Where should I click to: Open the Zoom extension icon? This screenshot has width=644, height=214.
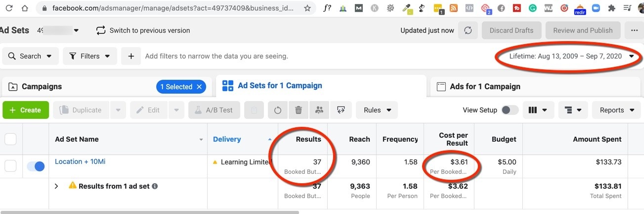596,8
